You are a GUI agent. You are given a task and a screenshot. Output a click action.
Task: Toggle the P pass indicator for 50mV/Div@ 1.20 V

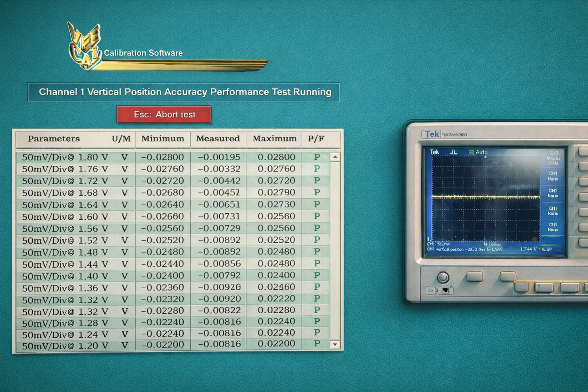(316, 344)
